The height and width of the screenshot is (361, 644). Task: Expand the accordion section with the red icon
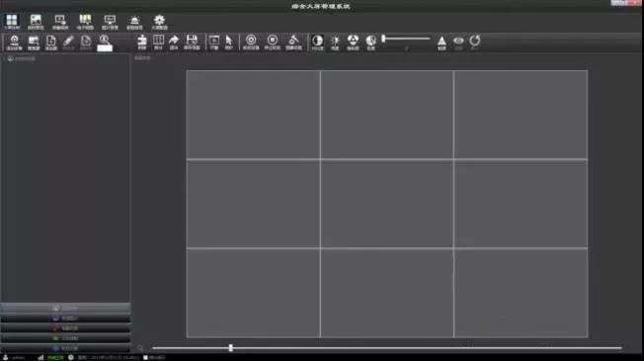pyautogui.click(x=65, y=328)
